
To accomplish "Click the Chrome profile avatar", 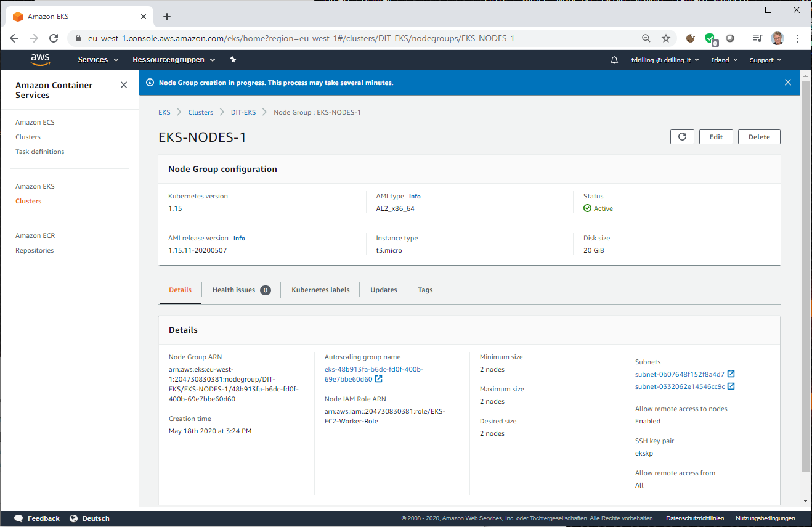I will click(777, 38).
